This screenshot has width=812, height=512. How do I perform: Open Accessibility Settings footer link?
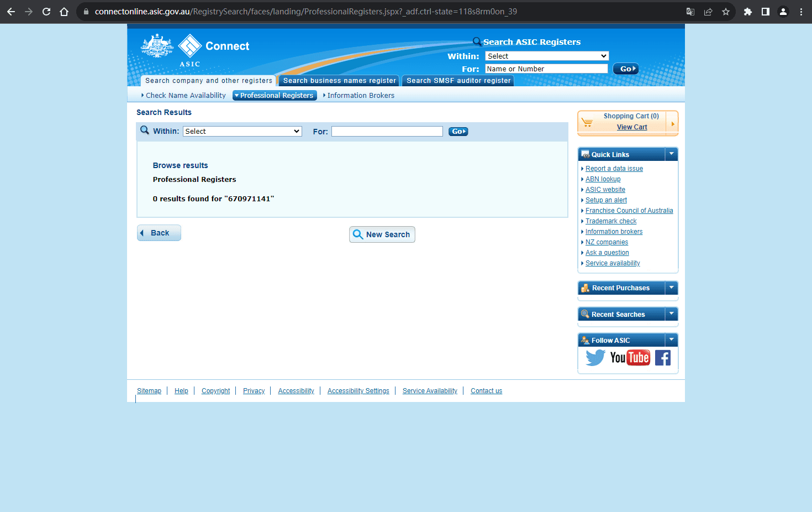point(358,391)
